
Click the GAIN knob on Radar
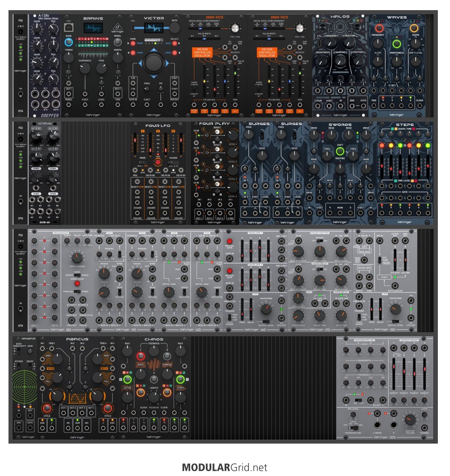coord(30,351)
